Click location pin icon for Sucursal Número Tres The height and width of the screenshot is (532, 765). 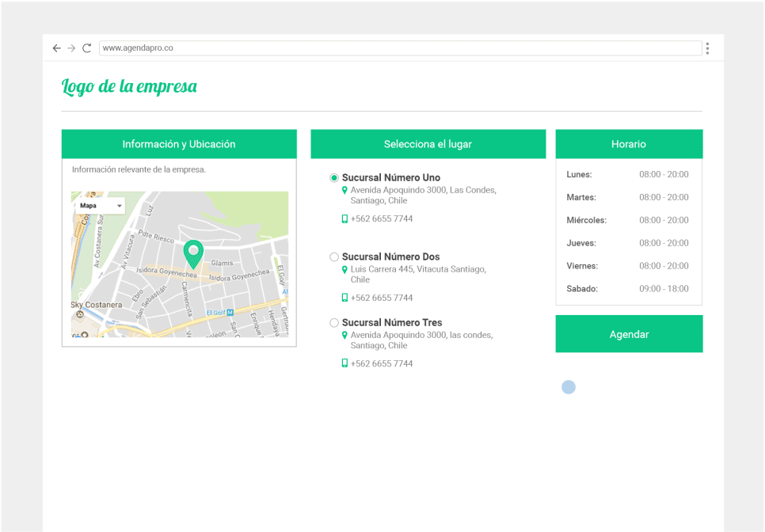click(x=344, y=335)
